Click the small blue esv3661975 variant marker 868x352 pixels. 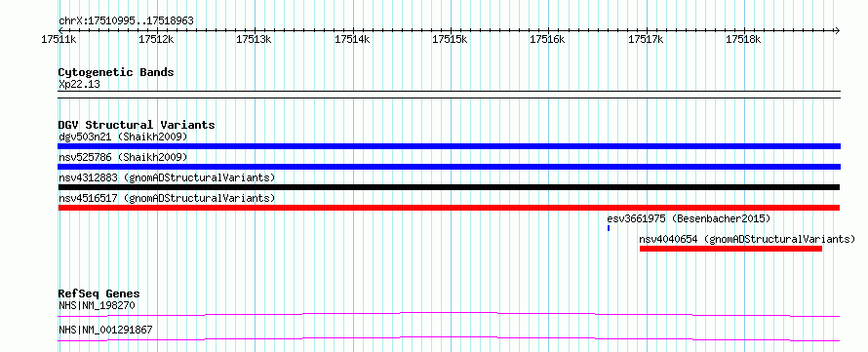(609, 228)
